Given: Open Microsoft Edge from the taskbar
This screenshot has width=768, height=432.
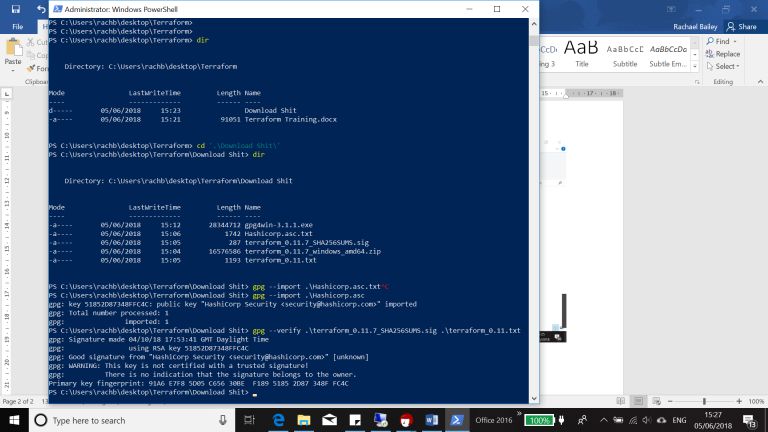Looking at the screenshot, I should (x=278, y=420).
